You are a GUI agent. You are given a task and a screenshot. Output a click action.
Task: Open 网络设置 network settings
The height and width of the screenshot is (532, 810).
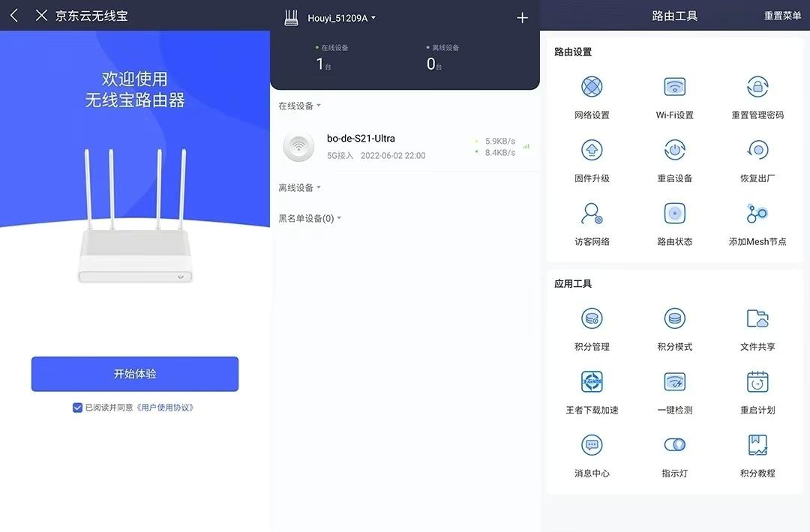click(592, 97)
